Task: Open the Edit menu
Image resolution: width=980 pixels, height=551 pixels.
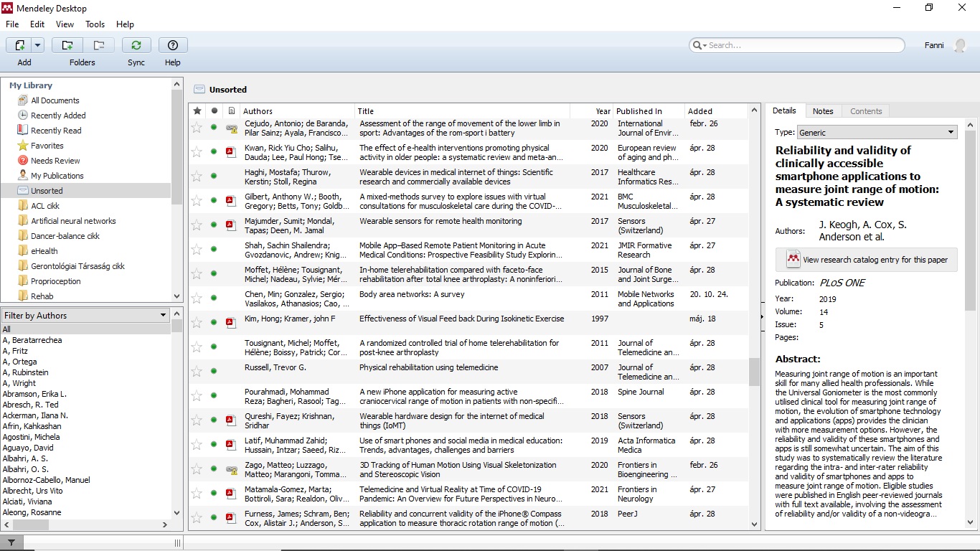Action: coord(37,24)
